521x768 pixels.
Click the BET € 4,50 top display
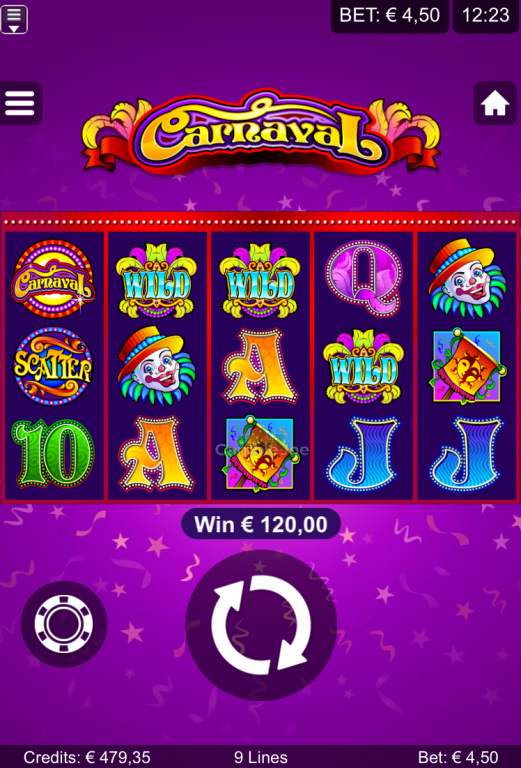(390, 16)
